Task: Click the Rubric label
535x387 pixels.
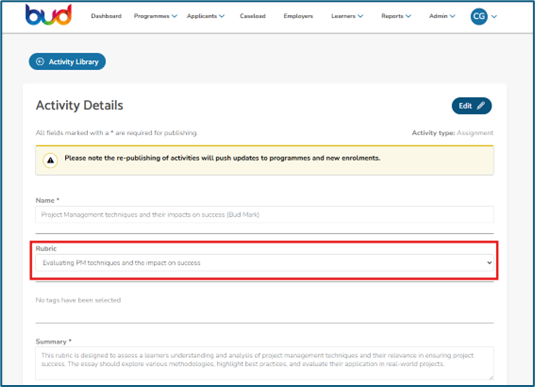Action: tap(46, 248)
